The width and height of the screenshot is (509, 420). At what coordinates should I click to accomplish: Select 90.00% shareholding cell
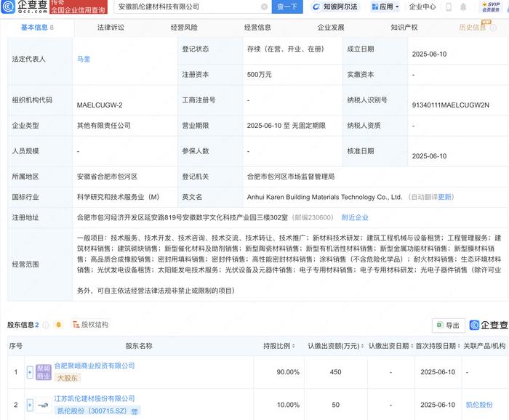(x=288, y=372)
